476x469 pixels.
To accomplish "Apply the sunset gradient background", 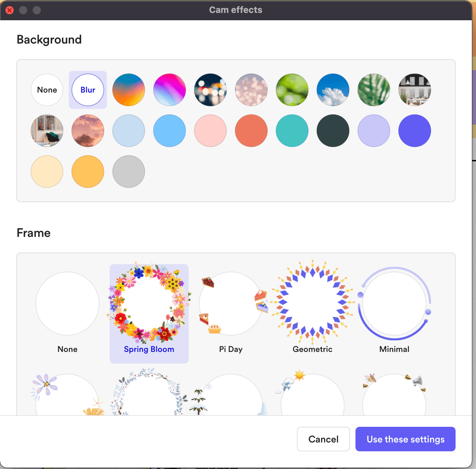I will (128, 90).
